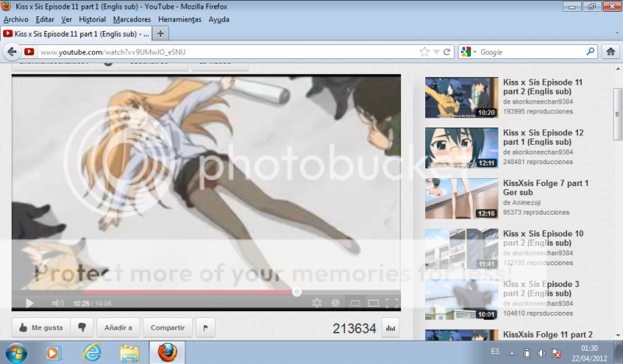623x364 pixels.
Task: Click the Compartir share button
Action: (167, 328)
